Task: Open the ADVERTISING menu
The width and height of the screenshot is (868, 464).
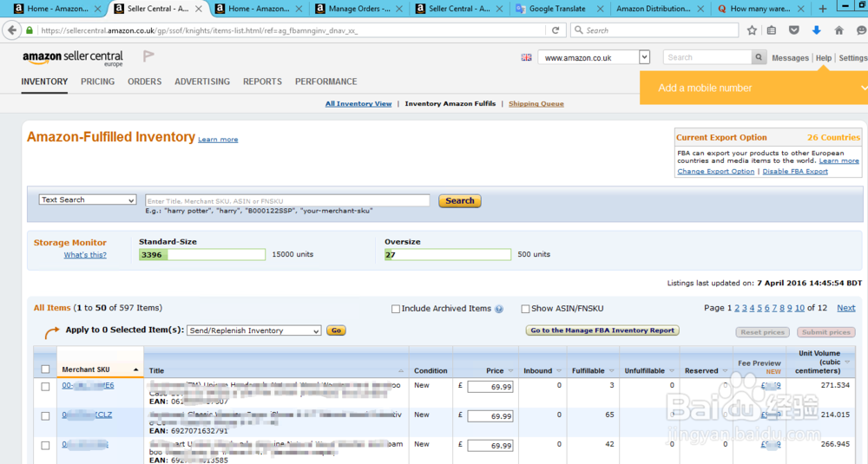Action: tap(202, 82)
